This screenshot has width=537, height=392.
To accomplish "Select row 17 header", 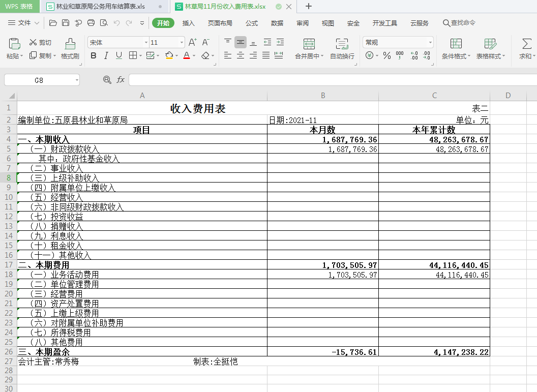I will [x=9, y=265].
